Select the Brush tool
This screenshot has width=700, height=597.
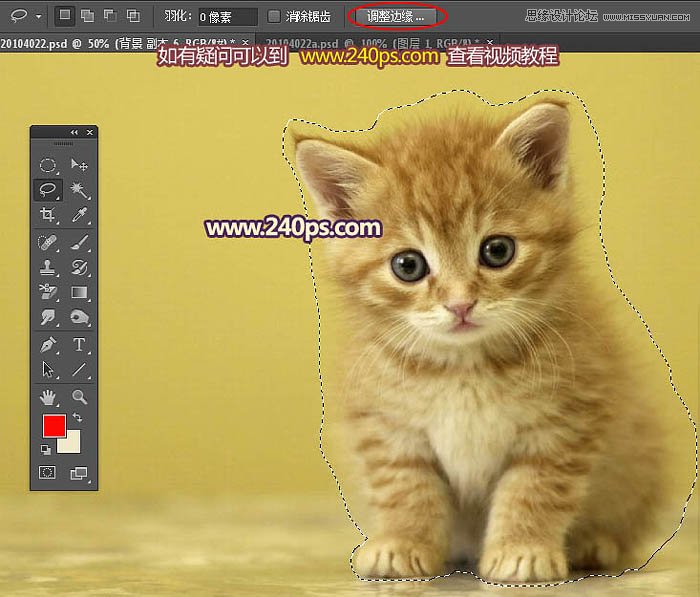pos(79,242)
